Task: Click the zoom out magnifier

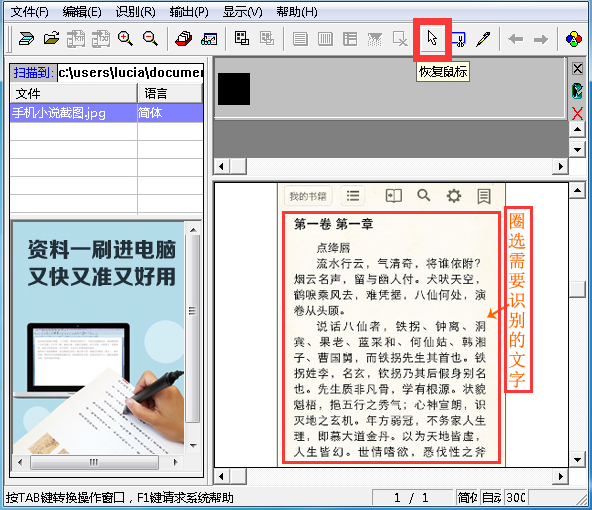Action: [150, 39]
